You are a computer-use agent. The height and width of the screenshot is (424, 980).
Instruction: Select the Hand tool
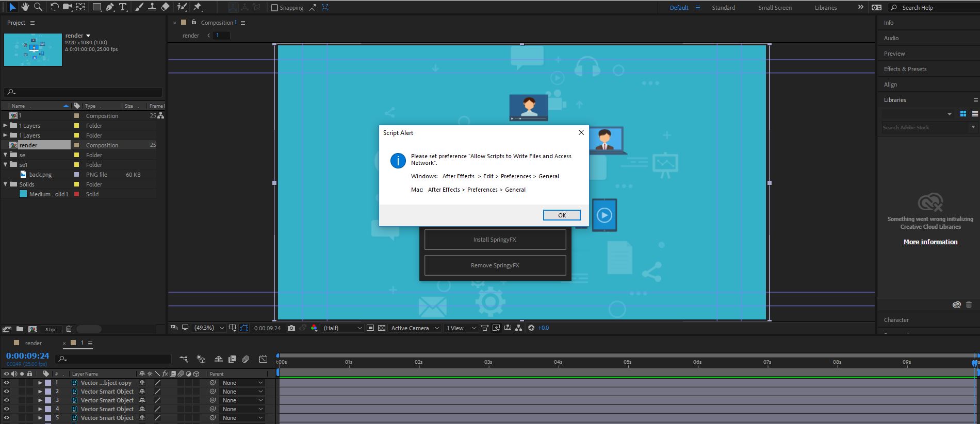point(25,7)
